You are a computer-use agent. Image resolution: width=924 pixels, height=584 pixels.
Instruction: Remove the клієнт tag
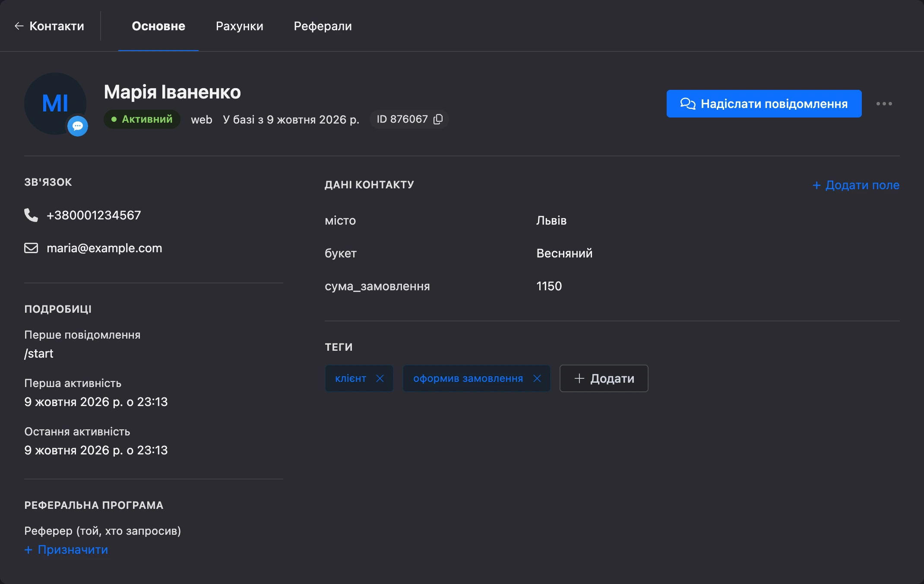coord(380,378)
